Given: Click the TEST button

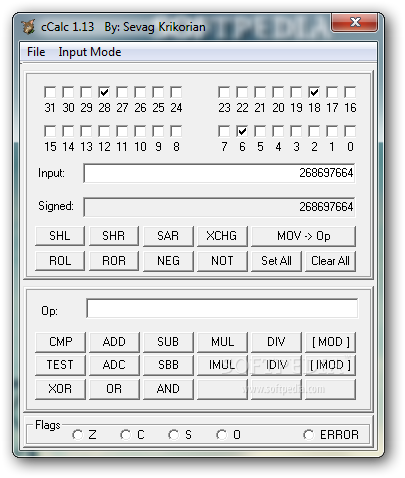Looking at the screenshot, I should click(60, 365).
